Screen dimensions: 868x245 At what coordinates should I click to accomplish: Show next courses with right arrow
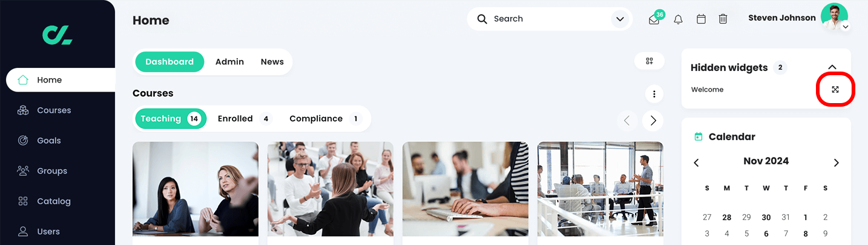pos(653,121)
